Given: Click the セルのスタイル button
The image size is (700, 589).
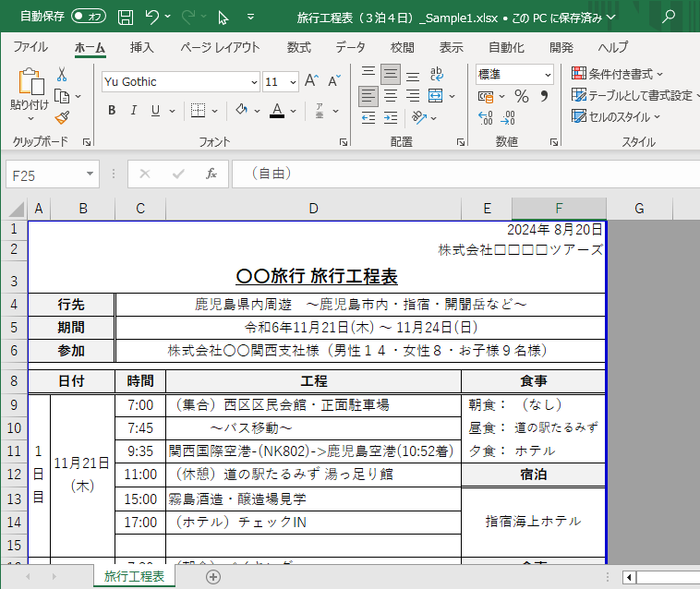Looking at the screenshot, I should [x=617, y=116].
